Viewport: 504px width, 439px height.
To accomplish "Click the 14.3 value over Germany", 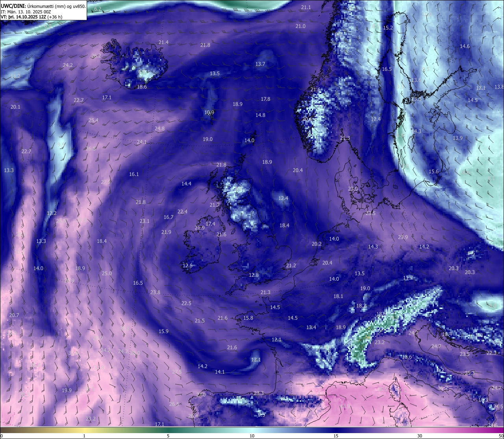I will click(373, 246).
